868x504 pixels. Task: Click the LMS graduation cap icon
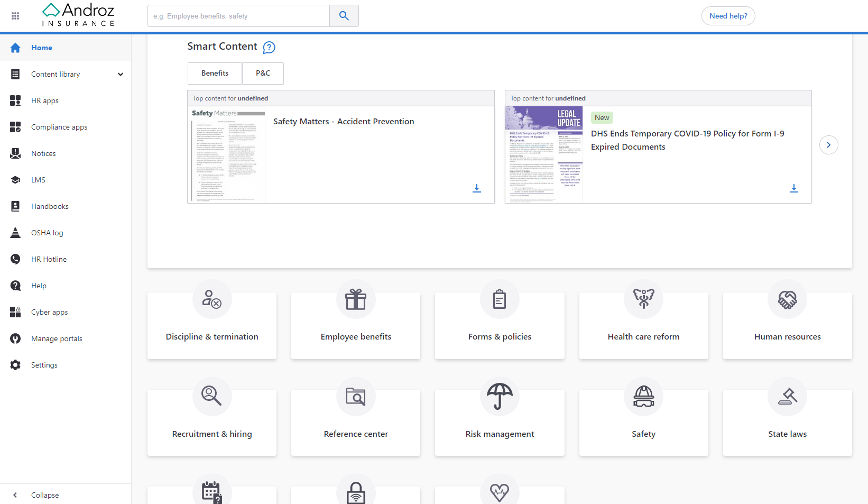15,180
